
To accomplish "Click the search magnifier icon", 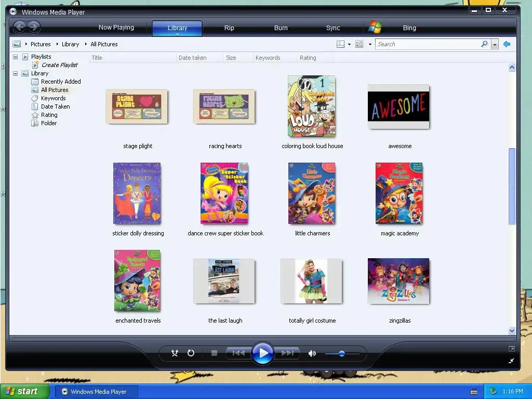I will pos(485,44).
